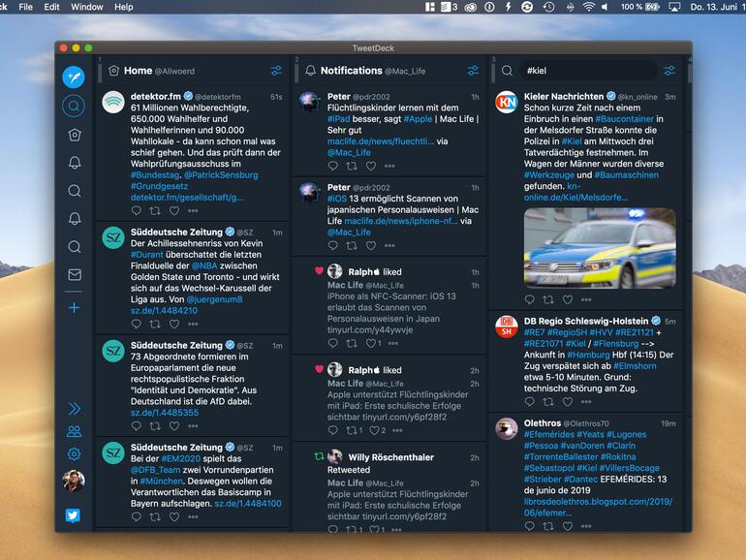
Task: Click the Twitter bird logo in sidebar
Action: tap(73, 515)
